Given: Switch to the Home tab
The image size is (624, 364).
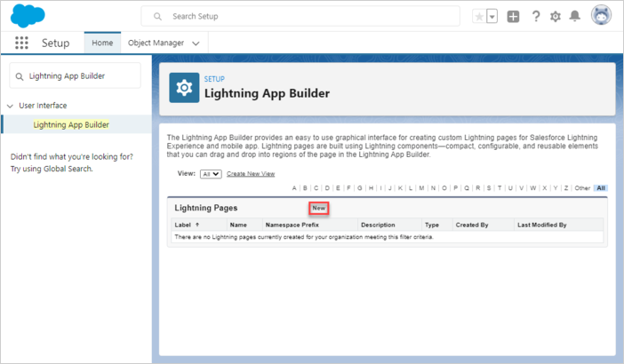Looking at the screenshot, I should [102, 43].
